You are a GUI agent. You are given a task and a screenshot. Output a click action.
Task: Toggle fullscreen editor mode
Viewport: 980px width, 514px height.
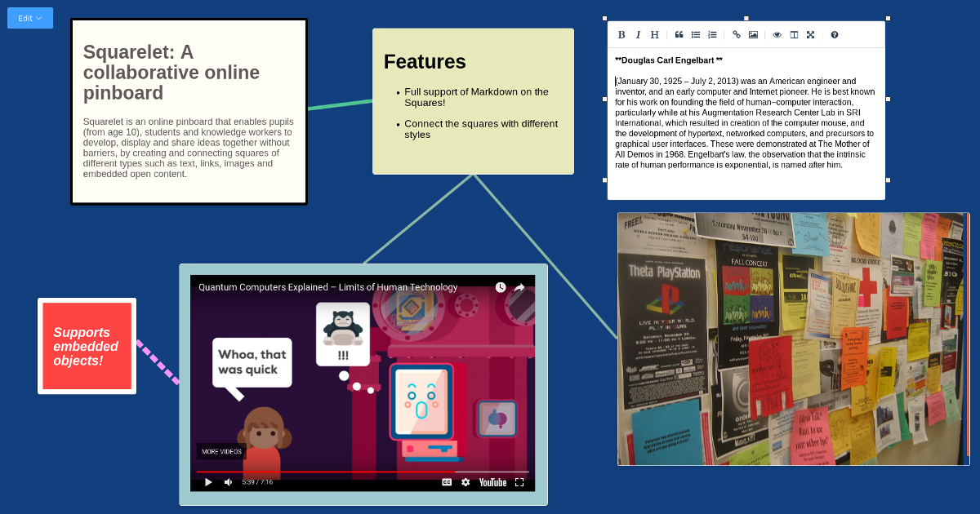coord(810,35)
